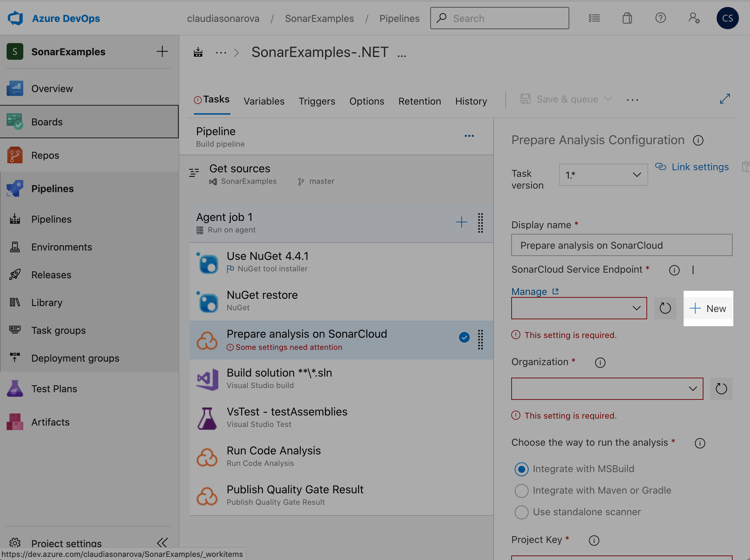The height and width of the screenshot is (560, 750).
Task: Click SonarExamples breadcrumb link
Action: [319, 18]
